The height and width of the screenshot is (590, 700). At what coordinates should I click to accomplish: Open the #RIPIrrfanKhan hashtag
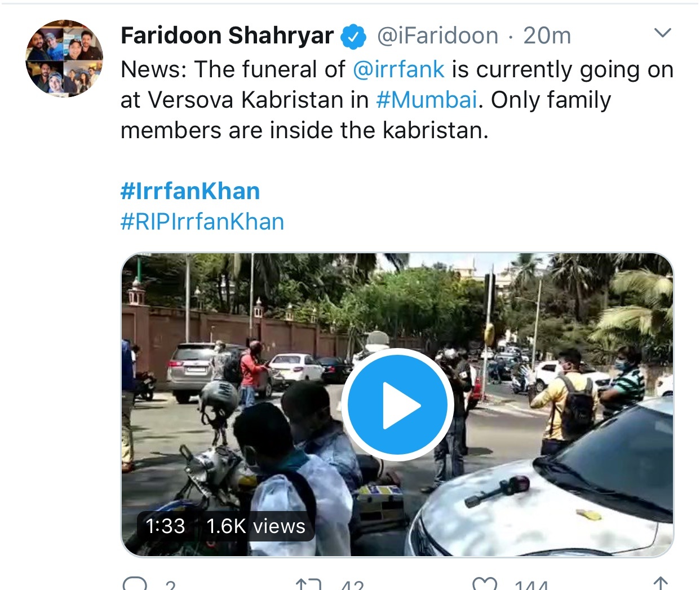point(202,222)
